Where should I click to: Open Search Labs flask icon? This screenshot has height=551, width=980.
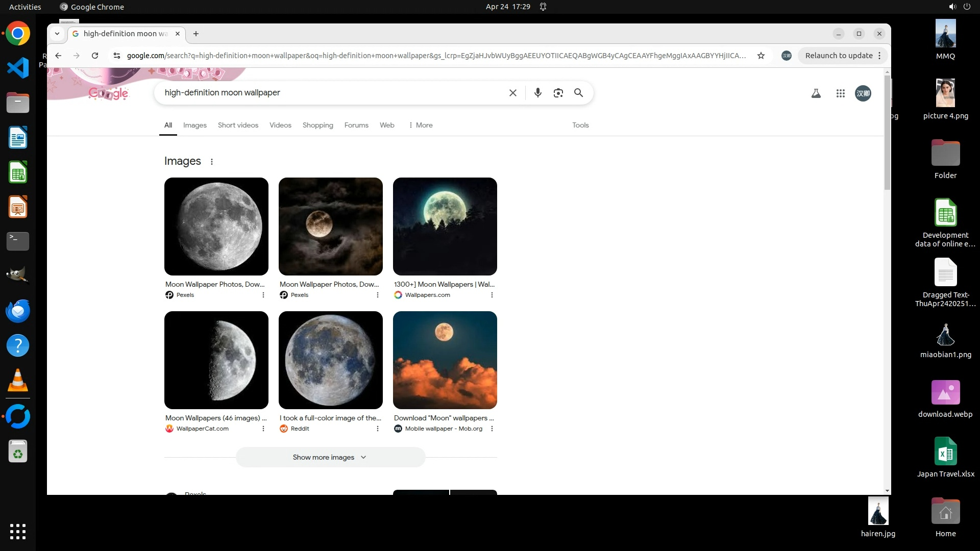tap(816, 93)
